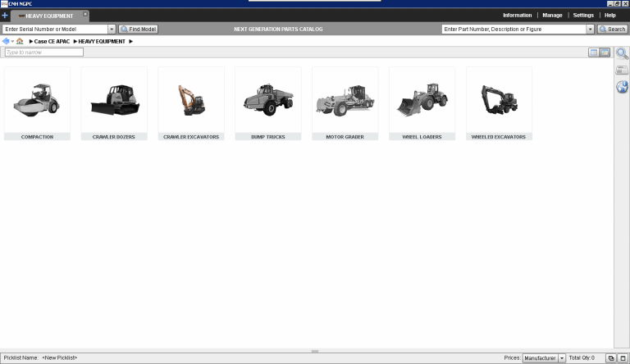Click the blue back arrow icon

click(x=6, y=41)
